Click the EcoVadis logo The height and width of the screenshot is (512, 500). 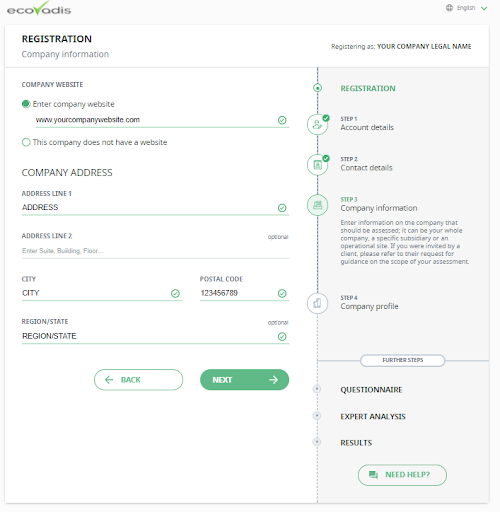(39, 8)
